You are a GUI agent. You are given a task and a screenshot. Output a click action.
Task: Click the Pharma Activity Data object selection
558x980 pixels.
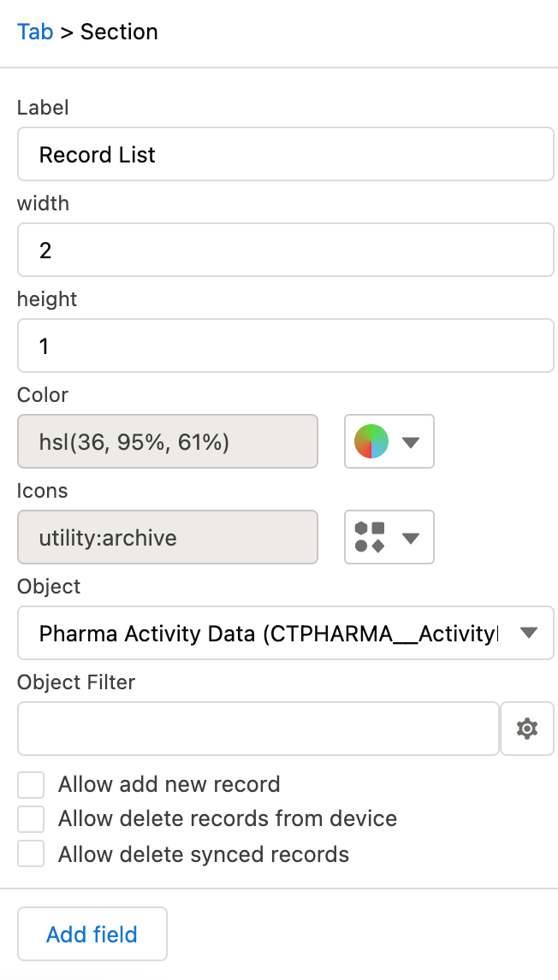point(265,634)
